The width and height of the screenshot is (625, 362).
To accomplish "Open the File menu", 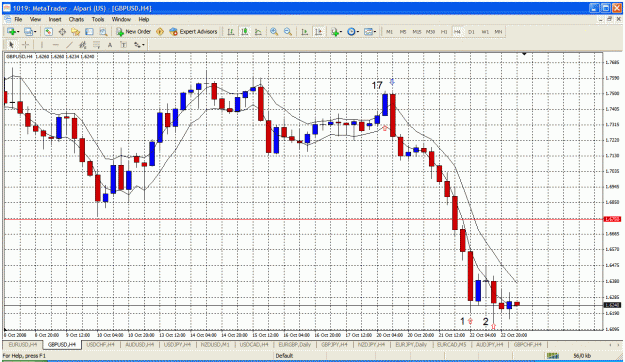I will coord(18,19).
